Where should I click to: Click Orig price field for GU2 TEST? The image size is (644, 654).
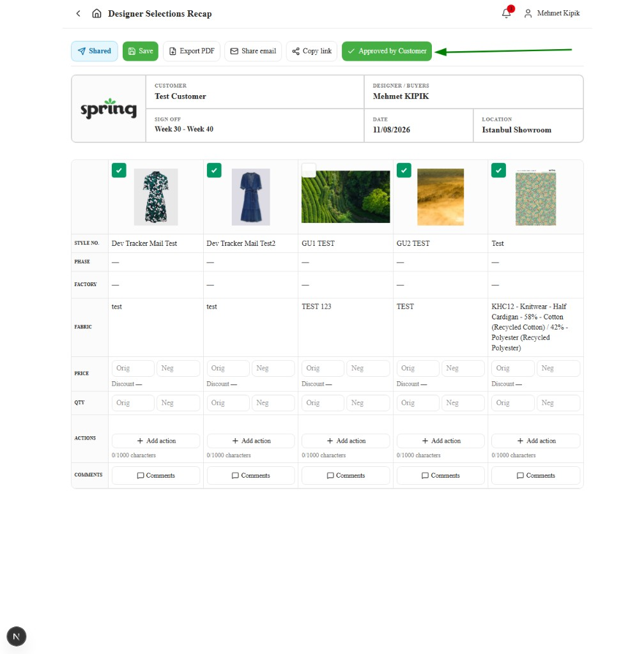coord(418,369)
